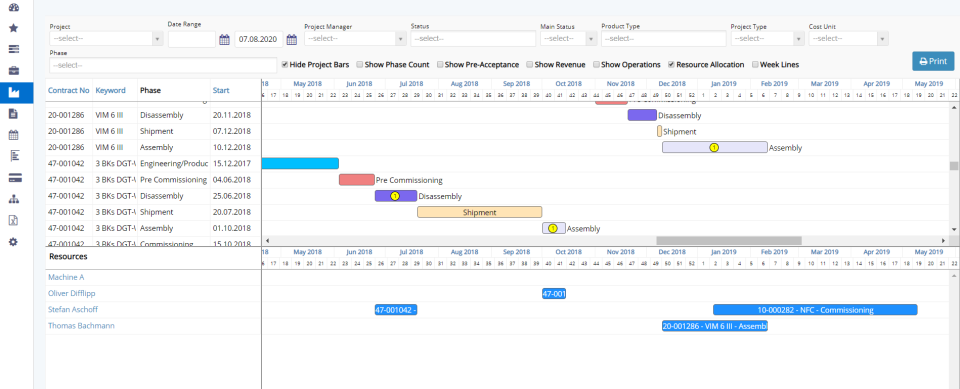Open the Excel export icon in sidebar
This screenshot has width=960, height=389.
(x=13, y=221)
